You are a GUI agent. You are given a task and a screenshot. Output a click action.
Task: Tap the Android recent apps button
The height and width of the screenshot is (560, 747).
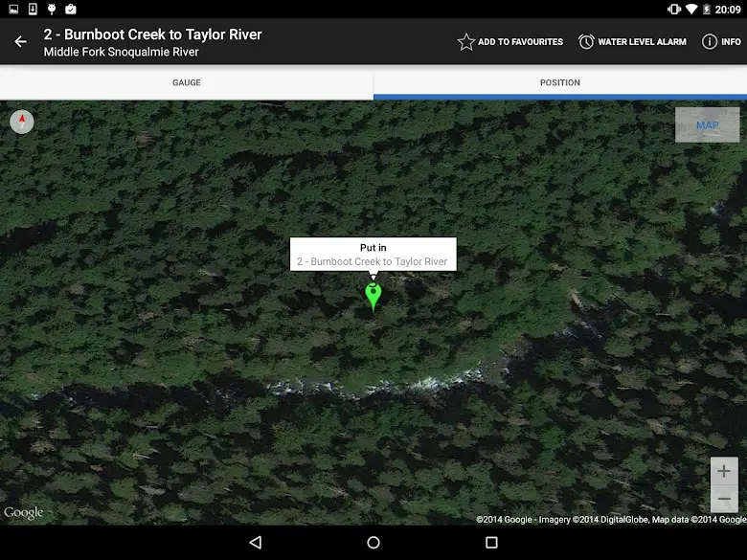point(491,543)
